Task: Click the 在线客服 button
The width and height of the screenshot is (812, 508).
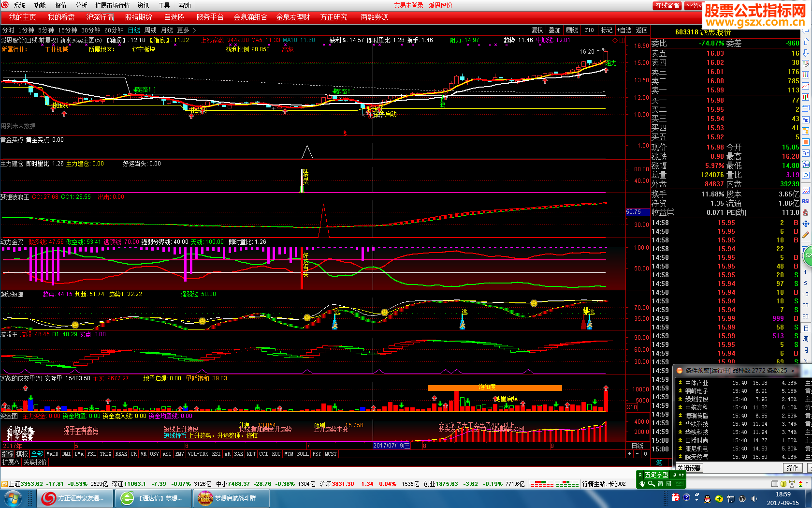Action: [667, 5]
